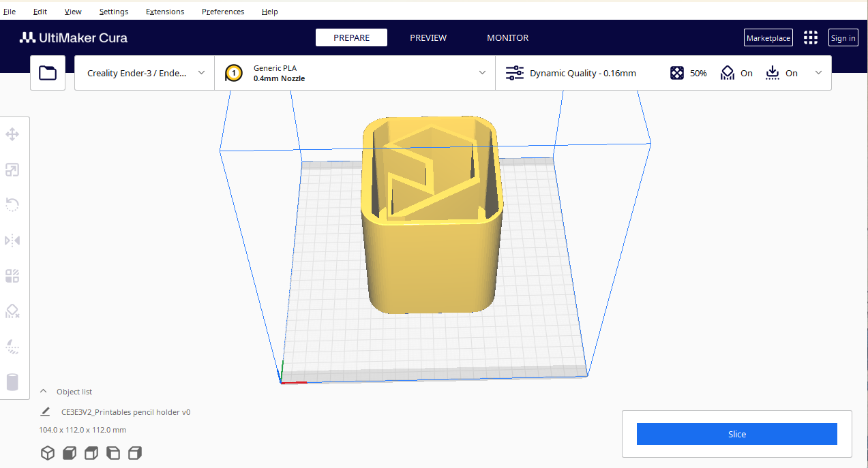868x468 pixels.
Task: Switch to right side view cube icon
Action: [x=135, y=453]
